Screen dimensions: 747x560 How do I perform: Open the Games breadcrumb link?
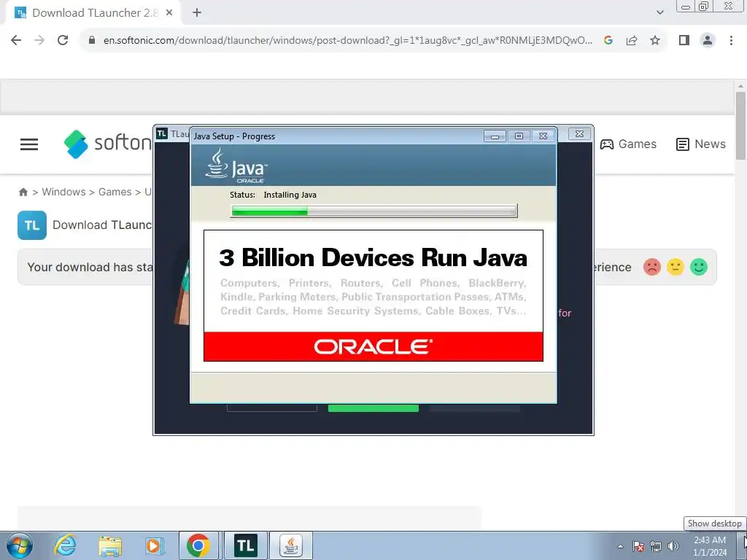point(115,192)
